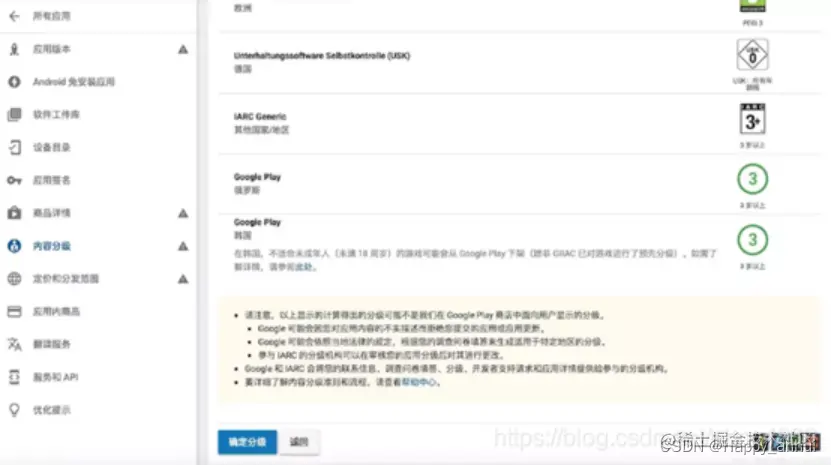Click the IARC Generic heading
Viewport: 831px width, 465px height.
click(260, 116)
